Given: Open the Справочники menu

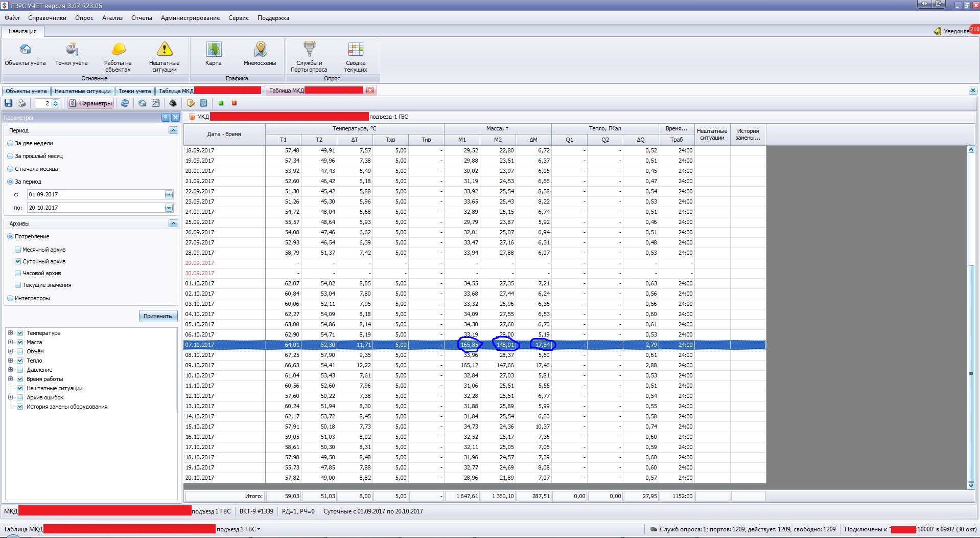Looking at the screenshot, I should point(47,18).
